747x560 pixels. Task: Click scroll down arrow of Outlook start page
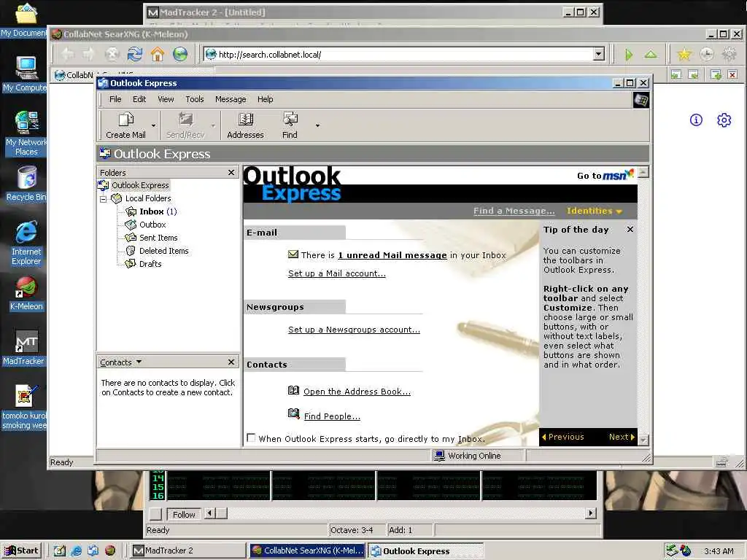pos(643,440)
